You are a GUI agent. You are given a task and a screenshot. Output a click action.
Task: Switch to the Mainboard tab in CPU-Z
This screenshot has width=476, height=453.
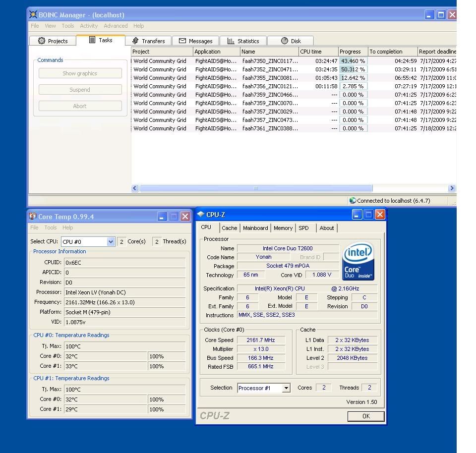pos(255,228)
